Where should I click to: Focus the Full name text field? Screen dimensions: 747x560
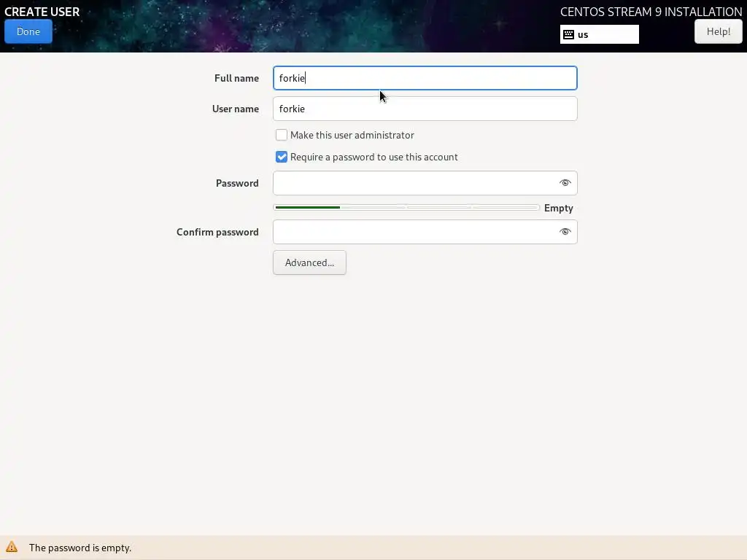(425, 78)
